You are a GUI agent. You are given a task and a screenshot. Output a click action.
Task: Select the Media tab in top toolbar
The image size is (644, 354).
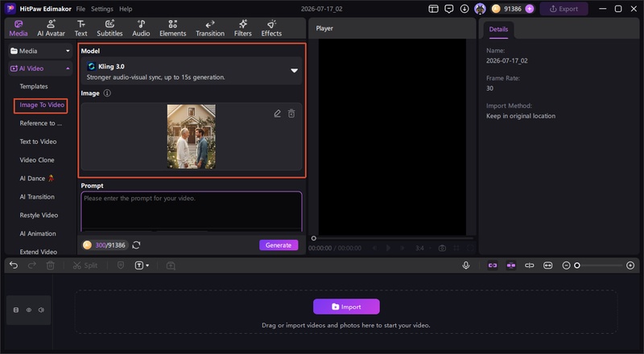click(x=19, y=28)
